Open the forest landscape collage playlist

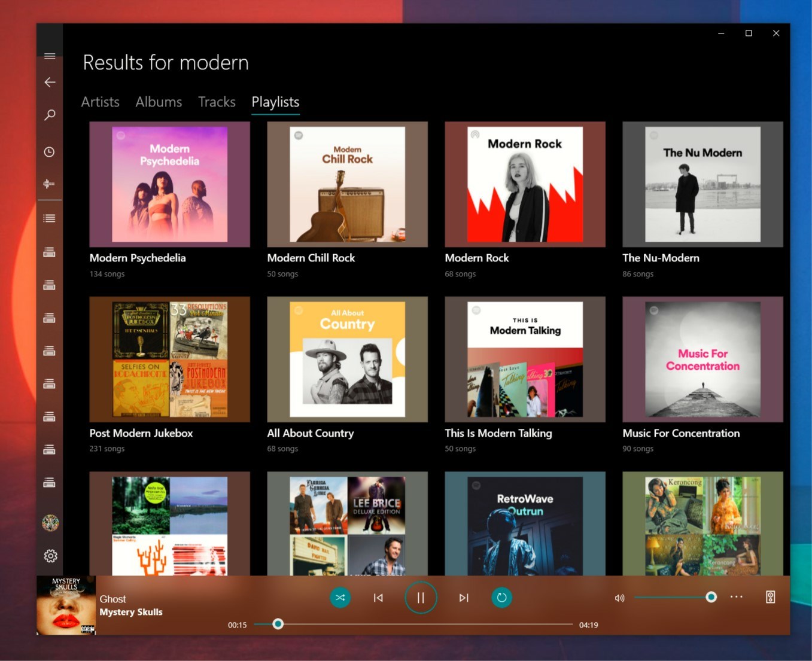pyautogui.click(x=170, y=524)
